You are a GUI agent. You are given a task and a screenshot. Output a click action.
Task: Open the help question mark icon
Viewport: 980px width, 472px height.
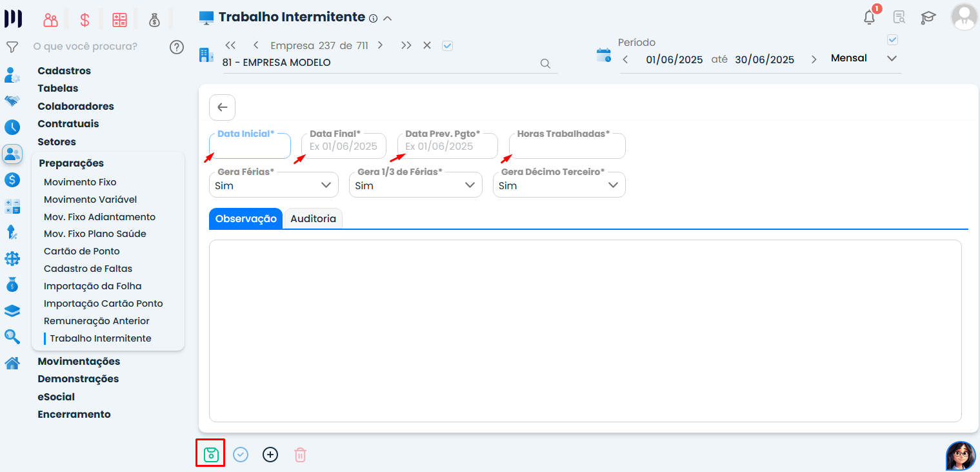[176, 47]
